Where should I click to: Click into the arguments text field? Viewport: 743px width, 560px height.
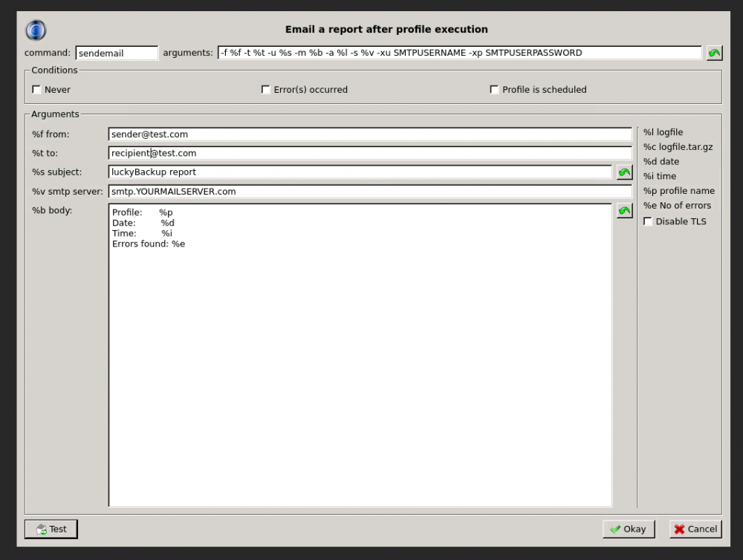[x=459, y=53]
